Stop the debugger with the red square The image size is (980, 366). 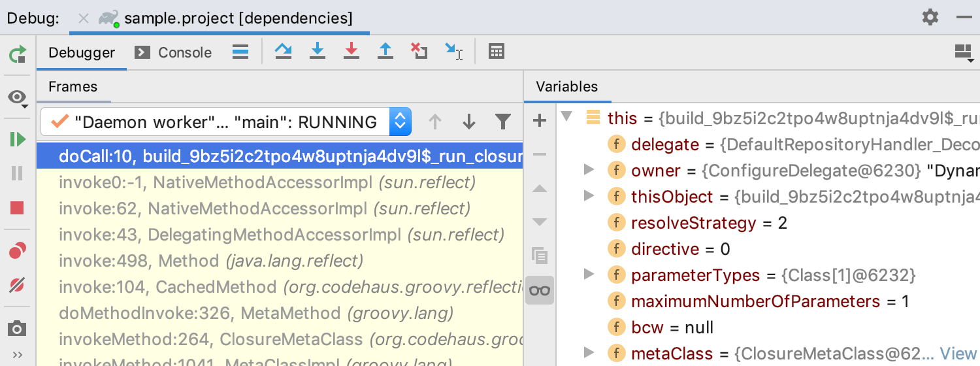coord(18,208)
